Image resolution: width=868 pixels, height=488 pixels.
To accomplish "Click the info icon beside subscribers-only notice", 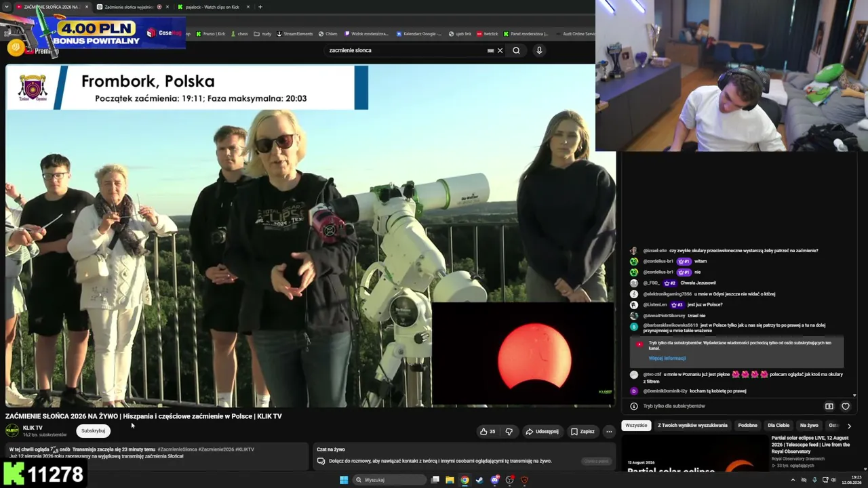I will 634,406.
